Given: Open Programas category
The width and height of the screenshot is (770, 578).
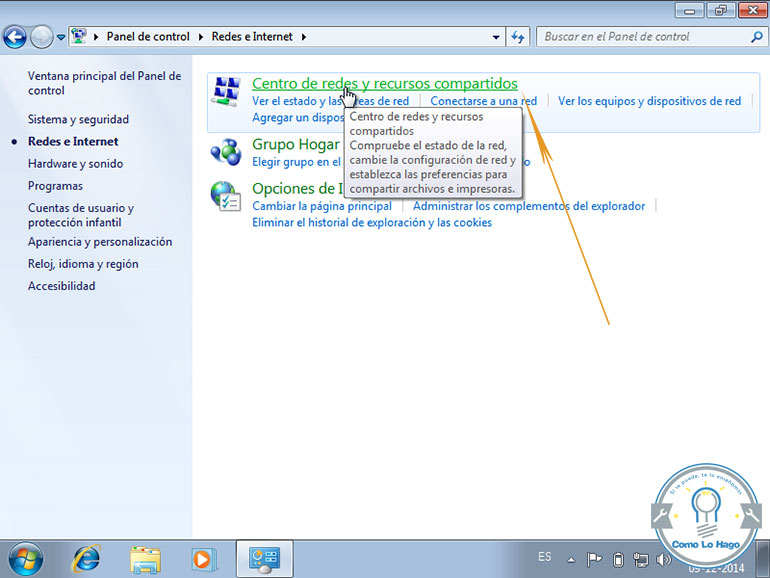Looking at the screenshot, I should (x=55, y=186).
